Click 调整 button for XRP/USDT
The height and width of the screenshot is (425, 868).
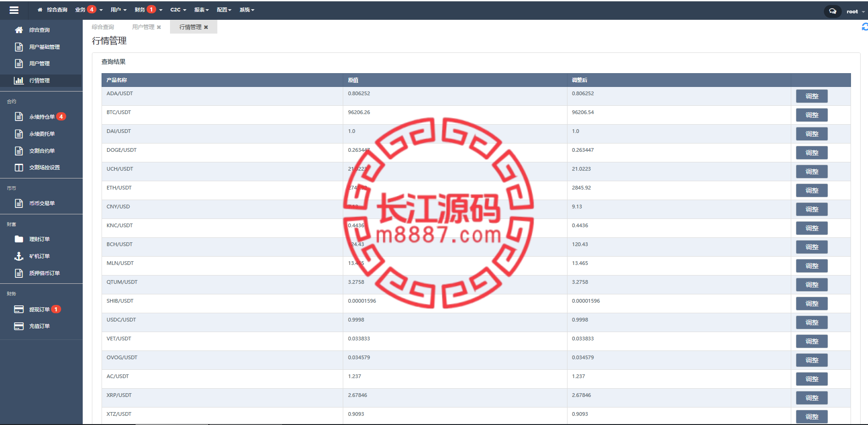click(811, 398)
